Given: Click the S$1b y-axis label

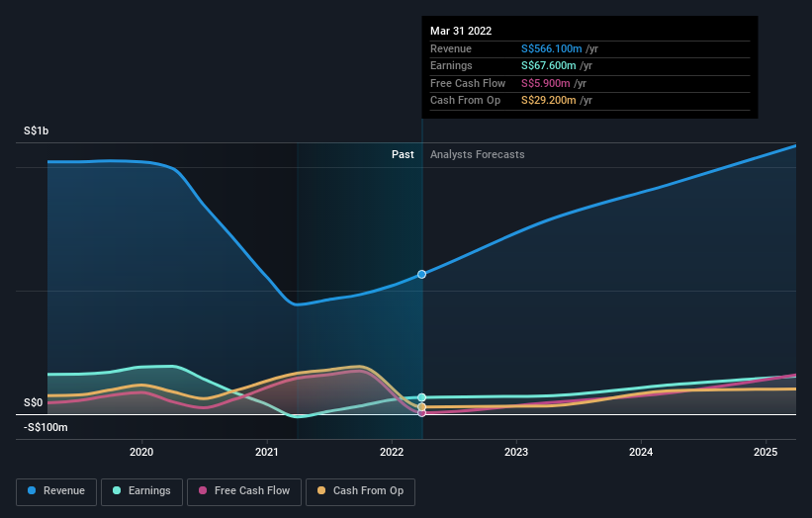Looking at the screenshot, I should point(37,130).
